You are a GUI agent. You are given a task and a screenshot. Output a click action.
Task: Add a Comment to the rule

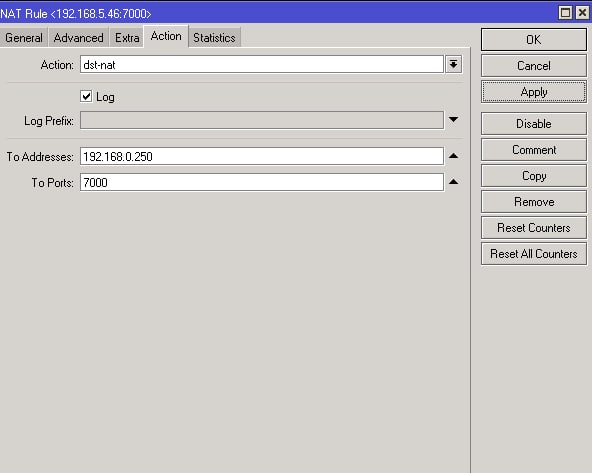tap(534, 149)
